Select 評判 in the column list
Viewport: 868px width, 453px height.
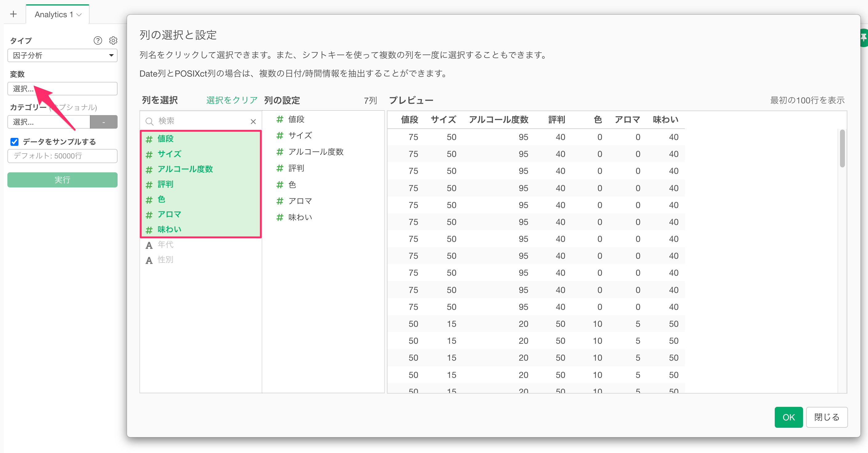[x=200, y=184]
